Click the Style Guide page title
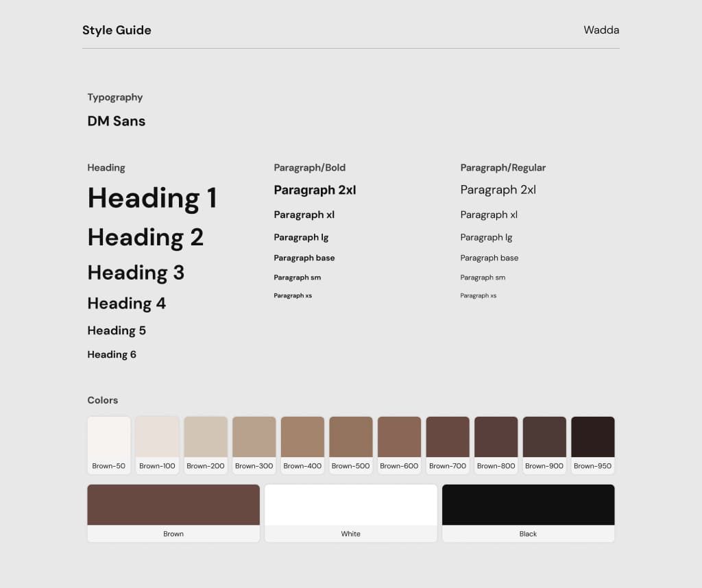702x588 pixels. 117,30
